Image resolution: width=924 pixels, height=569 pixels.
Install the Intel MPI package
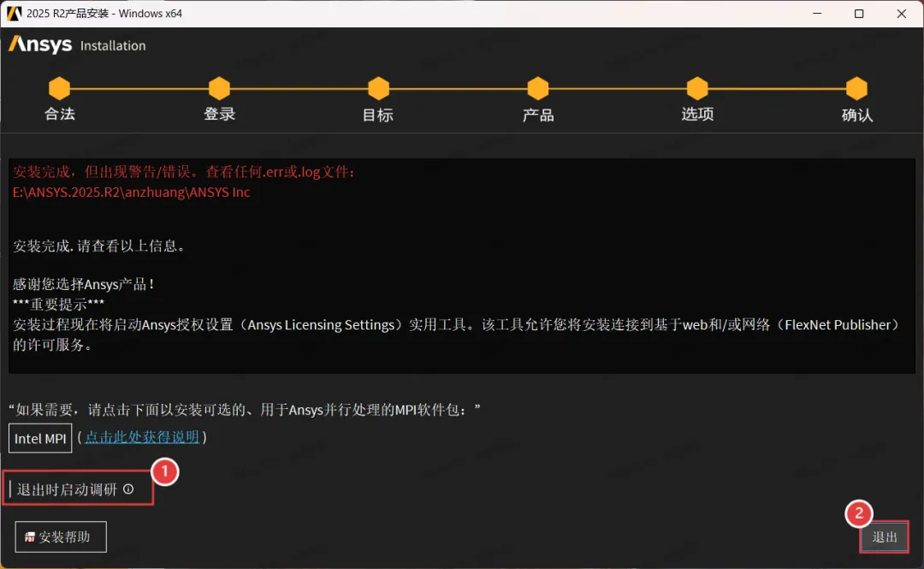40,438
